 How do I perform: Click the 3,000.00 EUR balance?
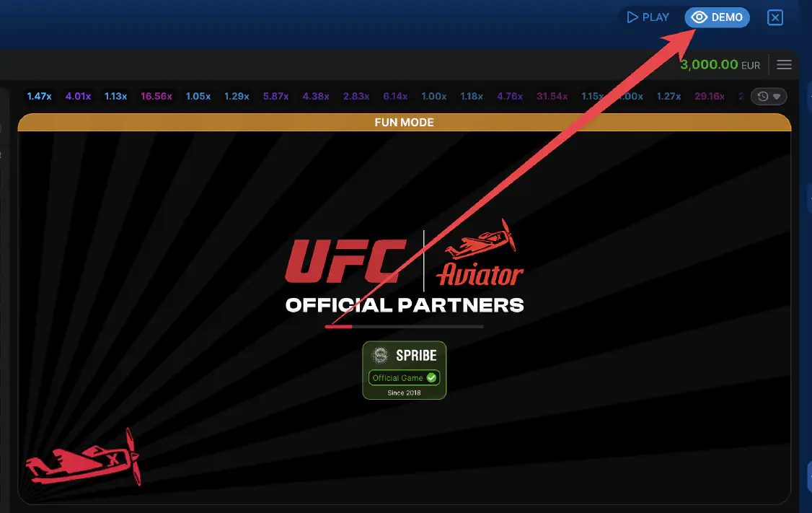[720, 65]
